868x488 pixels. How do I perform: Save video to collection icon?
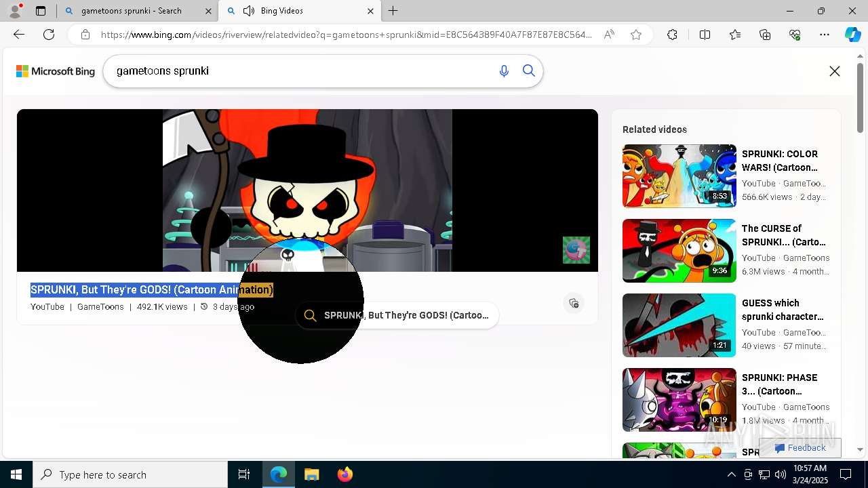(x=574, y=303)
